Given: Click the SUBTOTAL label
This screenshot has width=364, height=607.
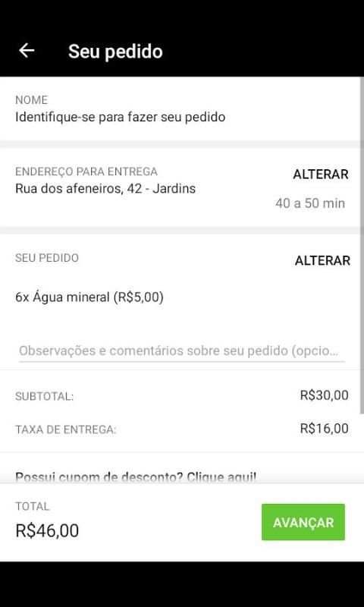Looking at the screenshot, I should [x=45, y=397].
